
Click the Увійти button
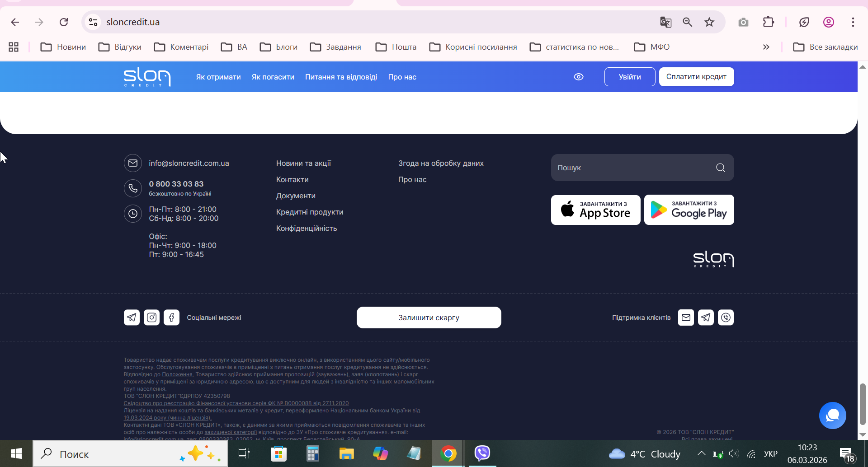[x=630, y=77]
